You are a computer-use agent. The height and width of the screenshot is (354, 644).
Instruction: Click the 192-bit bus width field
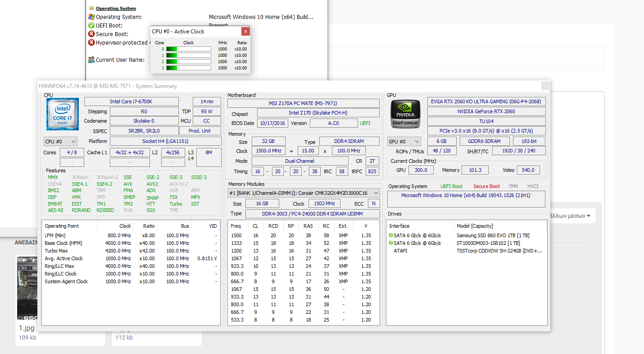tap(528, 141)
